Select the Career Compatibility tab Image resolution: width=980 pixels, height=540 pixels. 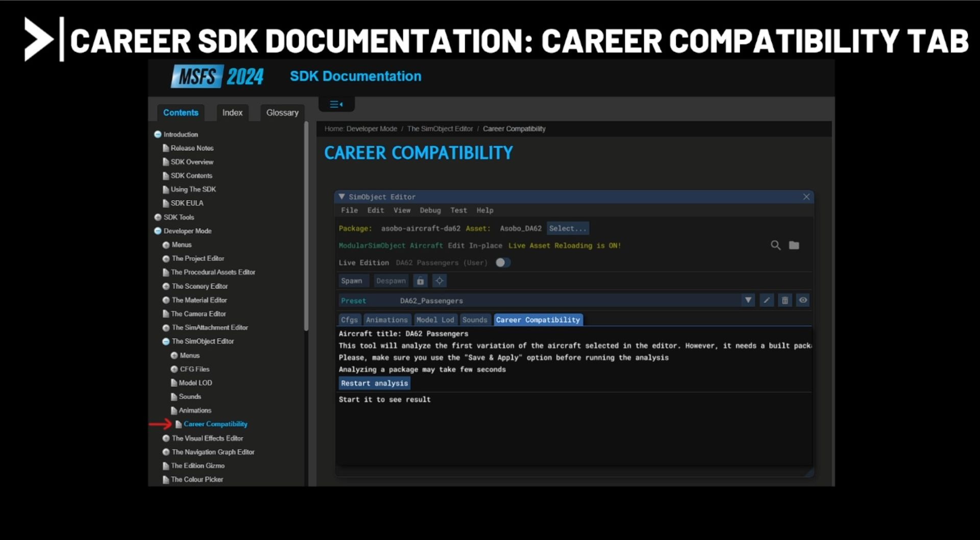tap(538, 320)
